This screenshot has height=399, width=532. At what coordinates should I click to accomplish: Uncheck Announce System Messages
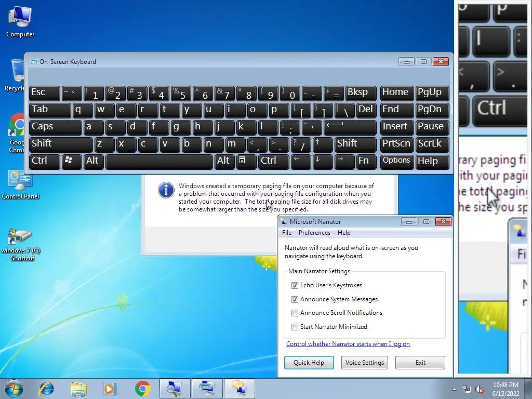click(x=295, y=299)
